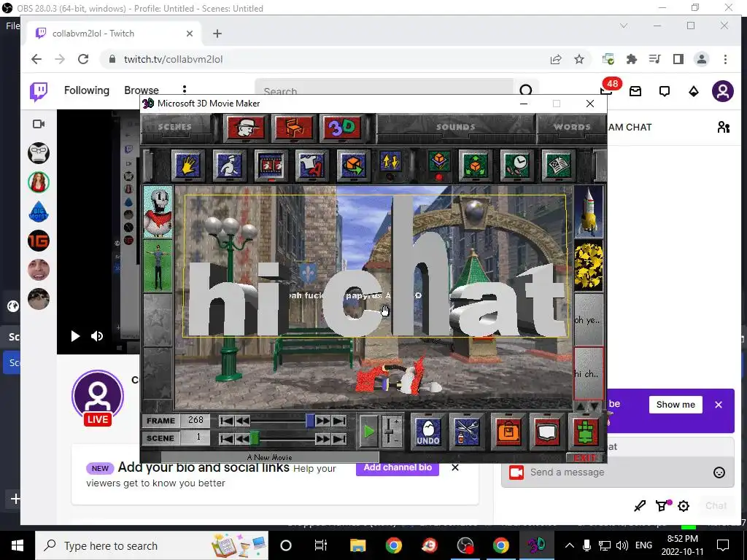
Task: Open Twitch user avatar menu
Action: 723,91
